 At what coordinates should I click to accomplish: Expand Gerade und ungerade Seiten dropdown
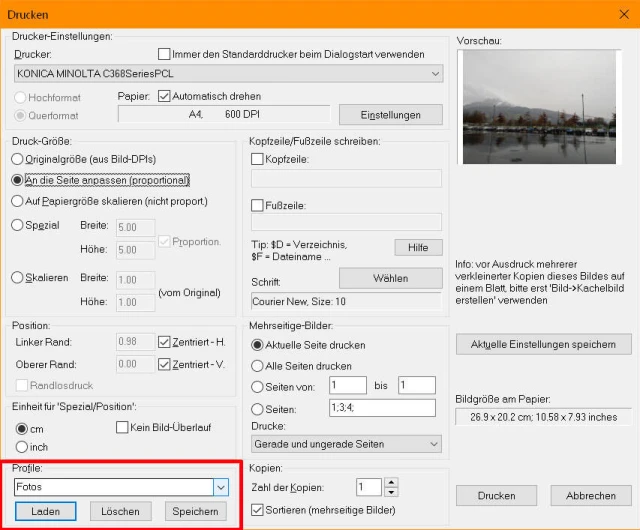click(434, 443)
